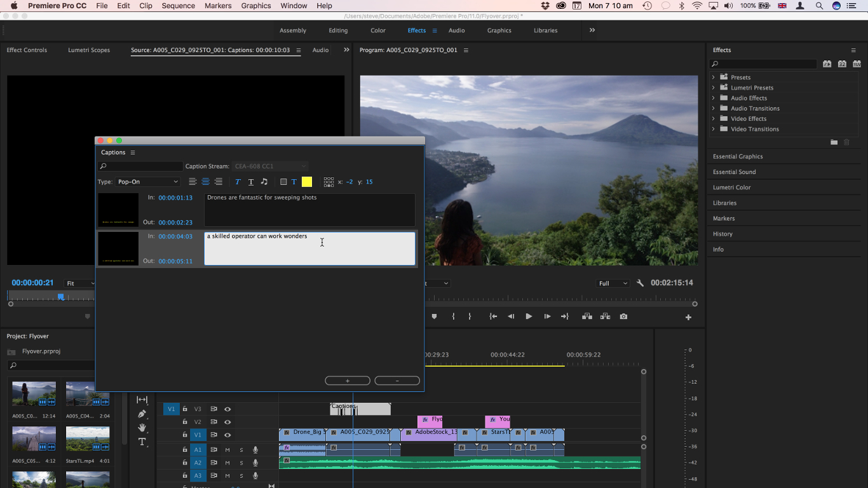The height and width of the screenshot is (488, 868).
Task: Switch to the Color workspace tab
Action: pos(378,30)
